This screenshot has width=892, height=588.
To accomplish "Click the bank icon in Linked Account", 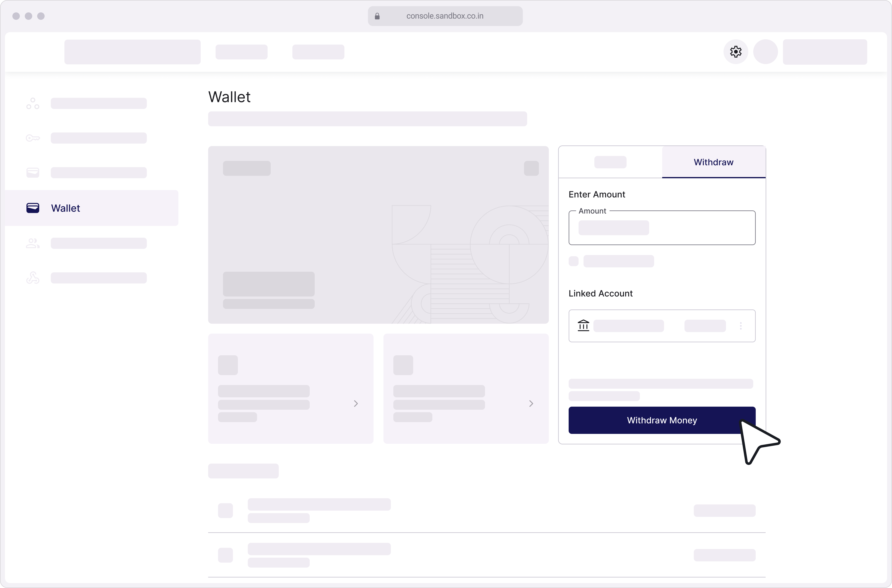I will coord(583,325).
